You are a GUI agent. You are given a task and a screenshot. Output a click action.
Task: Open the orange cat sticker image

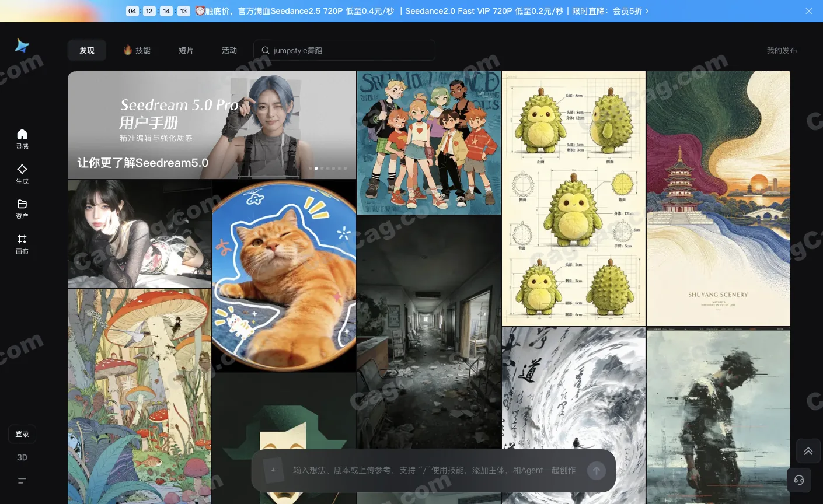(x=284, y=276)
